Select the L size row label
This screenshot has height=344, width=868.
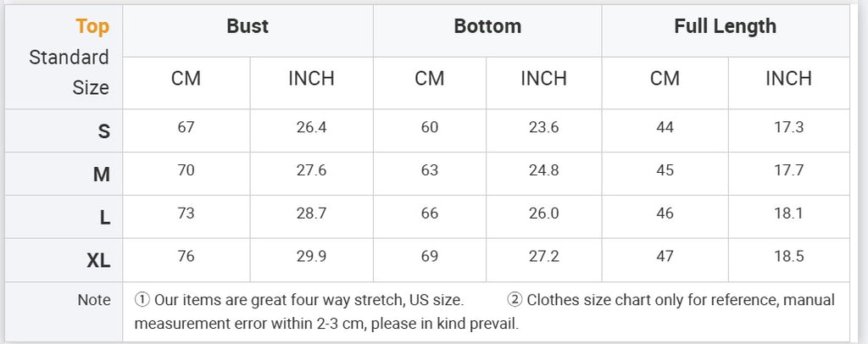coord(104,218)
